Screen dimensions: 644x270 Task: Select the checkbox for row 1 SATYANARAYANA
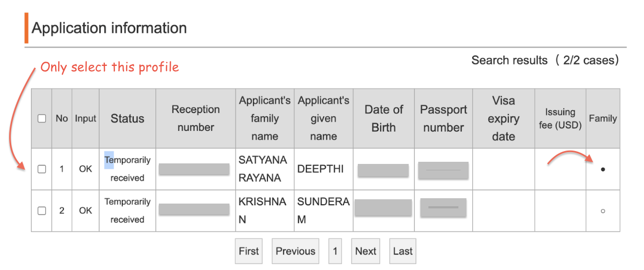pyautogui.click(x=42, y=169)
